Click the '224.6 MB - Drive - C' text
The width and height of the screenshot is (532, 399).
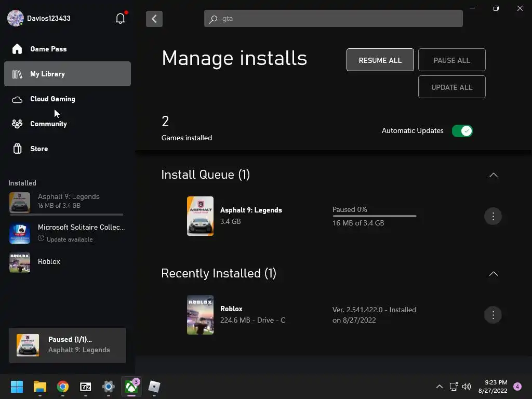pos(252,320)
